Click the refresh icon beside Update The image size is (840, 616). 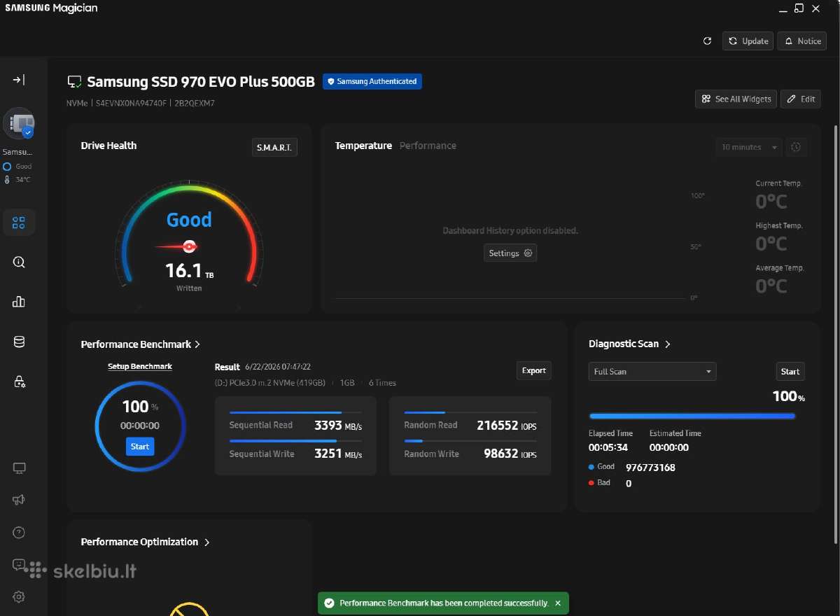pos(707,41)
